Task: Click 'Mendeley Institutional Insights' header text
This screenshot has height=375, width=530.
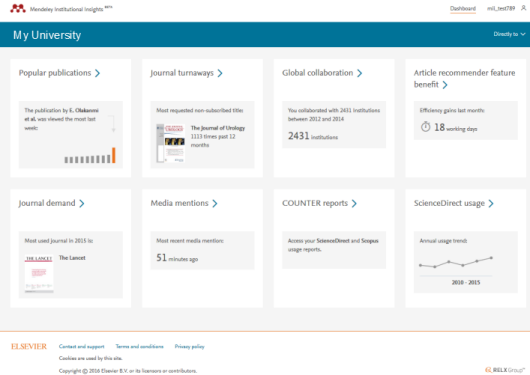Action: click(x=66, y=9)
